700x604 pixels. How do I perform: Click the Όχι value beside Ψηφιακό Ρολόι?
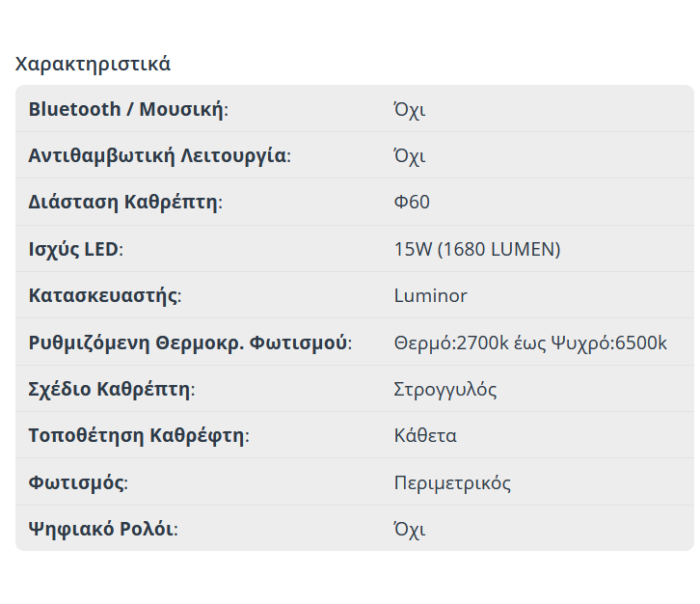[x=410, y=529]
